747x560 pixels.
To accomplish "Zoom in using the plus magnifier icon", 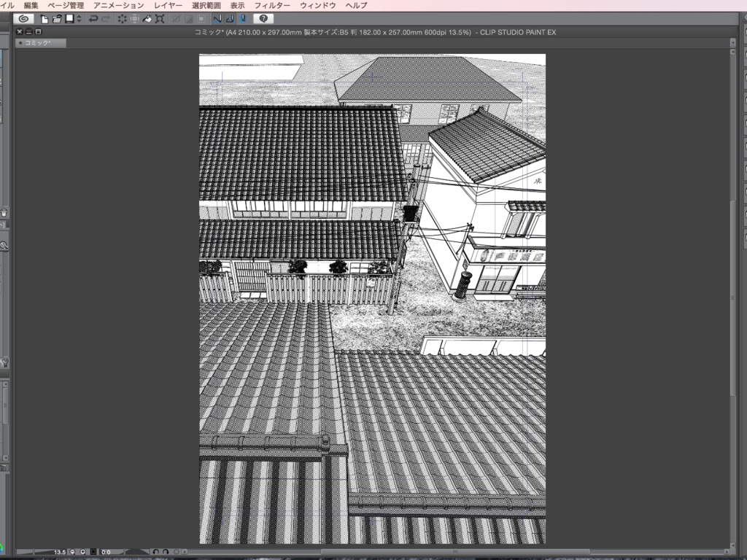I will [x=83, y=551].
